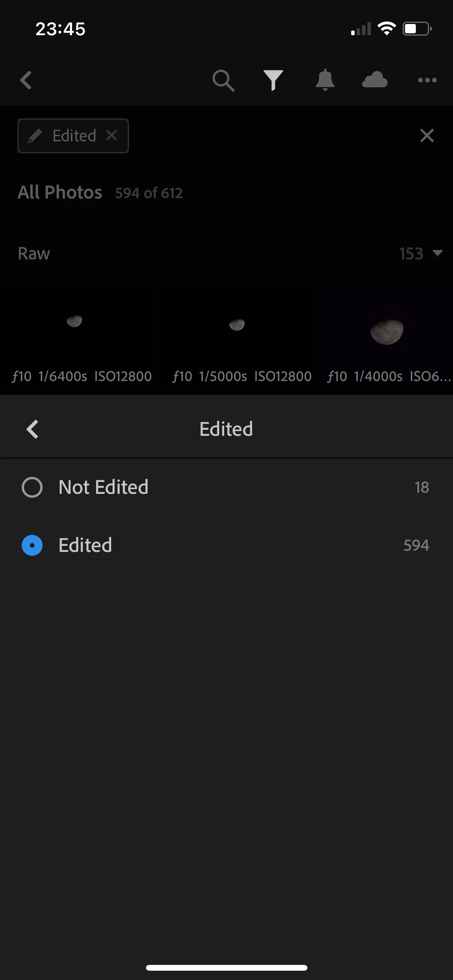453x980 pixels.
Task: Open the search magnifier icon
Action: tap(223, 81)
